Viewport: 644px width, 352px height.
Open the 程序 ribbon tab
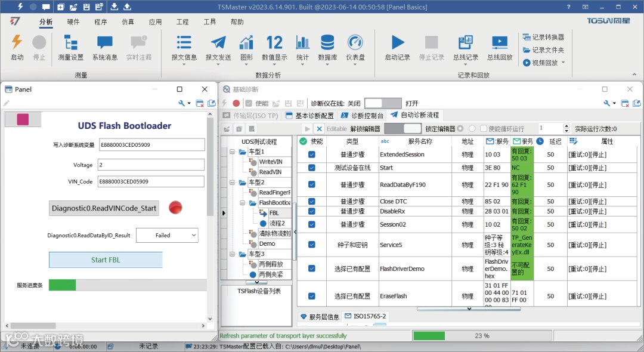[x=101, y=21]
